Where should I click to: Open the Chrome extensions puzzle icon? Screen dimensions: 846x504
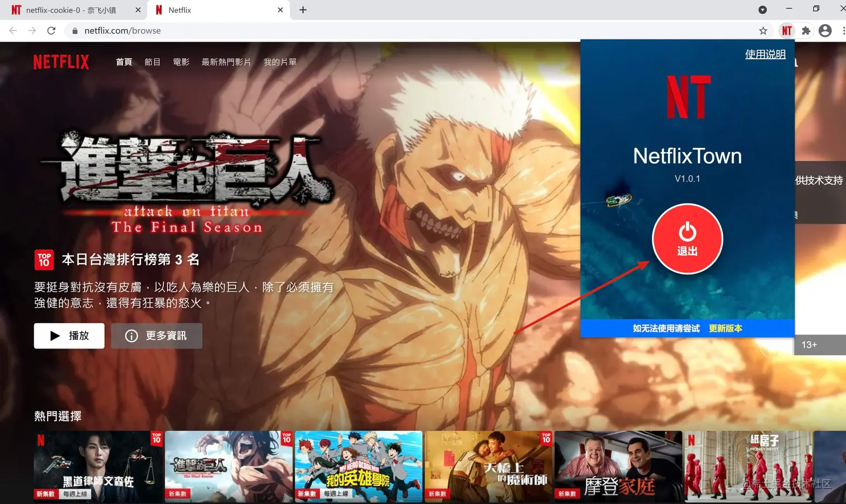[x=806, y=31]
